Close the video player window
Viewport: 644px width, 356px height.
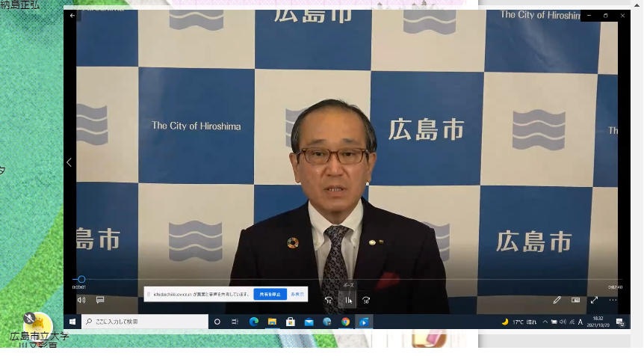click(622, 16)
